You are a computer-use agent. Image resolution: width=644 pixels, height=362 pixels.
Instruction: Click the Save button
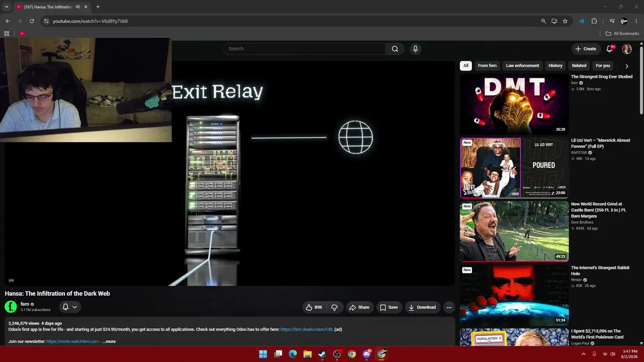point(389,307)
